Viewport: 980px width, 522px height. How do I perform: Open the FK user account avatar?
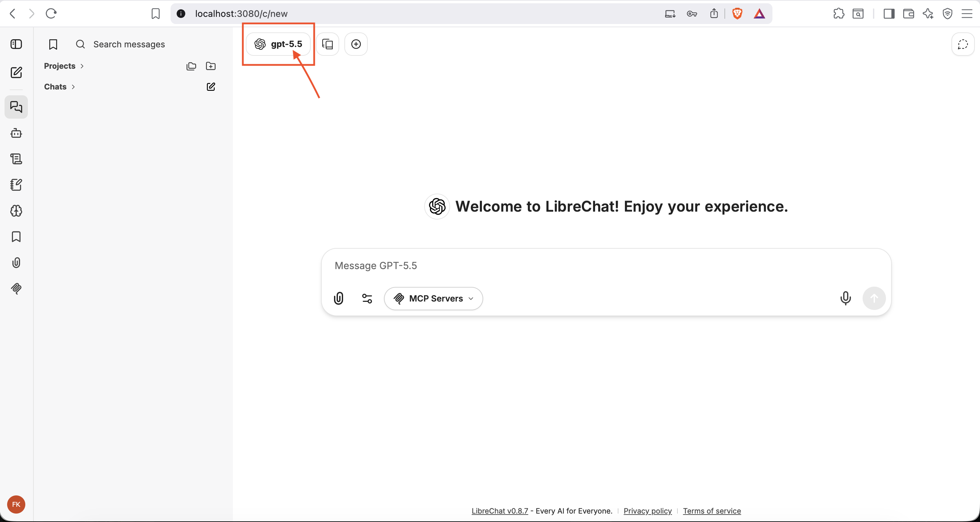16,504
